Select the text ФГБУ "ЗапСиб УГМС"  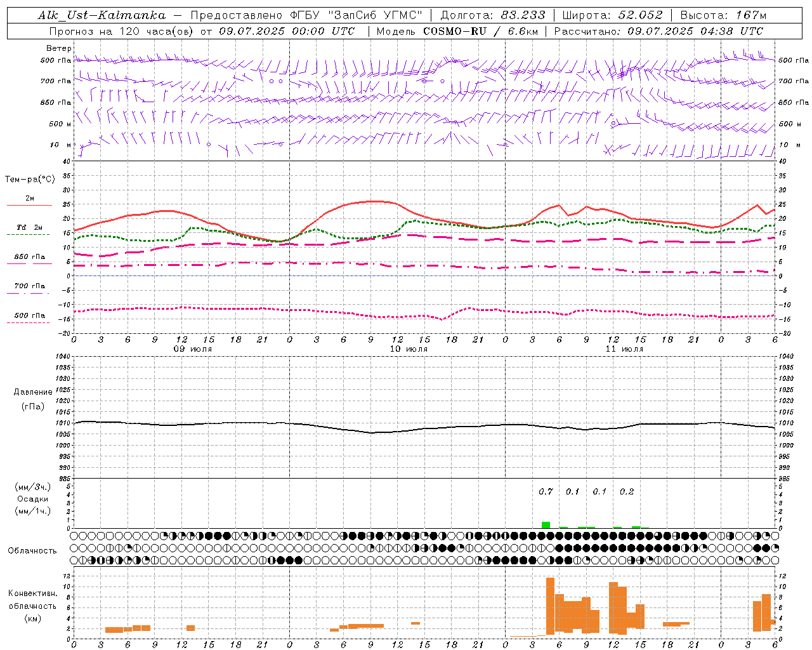pos(357,15)
